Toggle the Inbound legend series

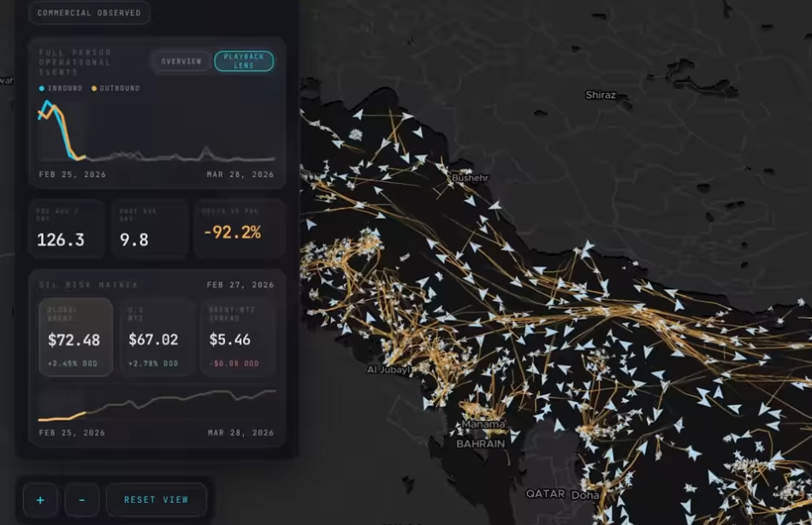(x=61, y=88)
